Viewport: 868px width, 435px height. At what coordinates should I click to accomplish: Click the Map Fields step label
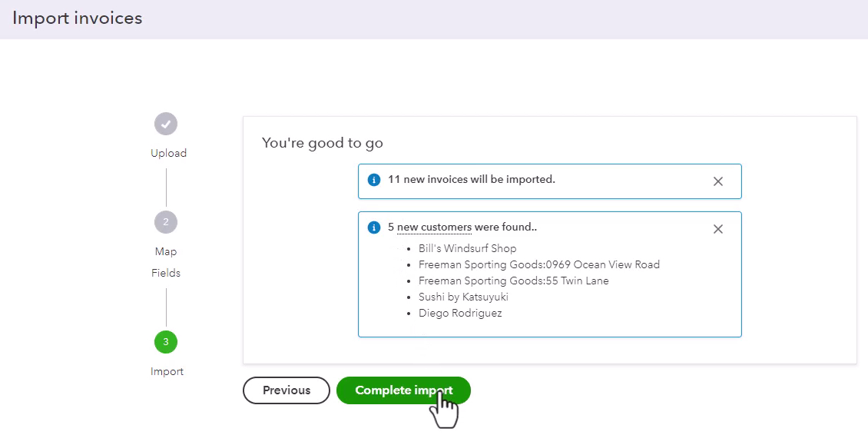coord(166,262)
